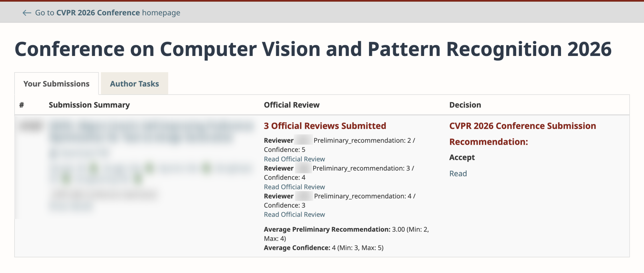Screen dimensions: 644x273
Task: Click "Preliminary_recommendation: 2 /" text
Action: coord(364,140)
